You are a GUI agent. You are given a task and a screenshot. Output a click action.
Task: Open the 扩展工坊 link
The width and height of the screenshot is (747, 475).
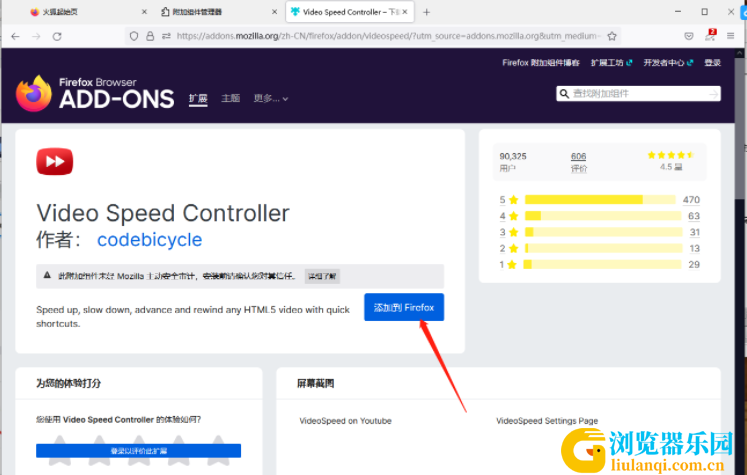pos(611,63)
